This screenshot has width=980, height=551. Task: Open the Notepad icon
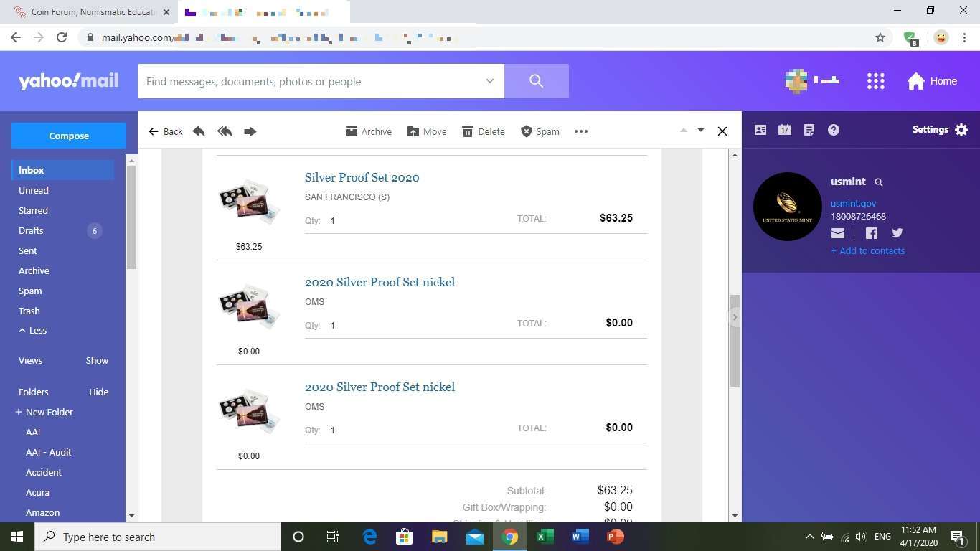pyautogui.click(x=809, y=130)
